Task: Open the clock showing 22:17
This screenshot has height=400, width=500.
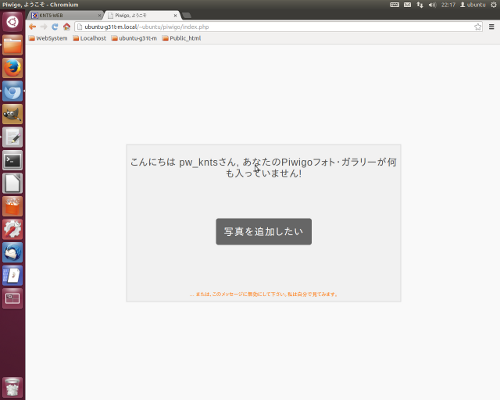Action: pos(448,5)
